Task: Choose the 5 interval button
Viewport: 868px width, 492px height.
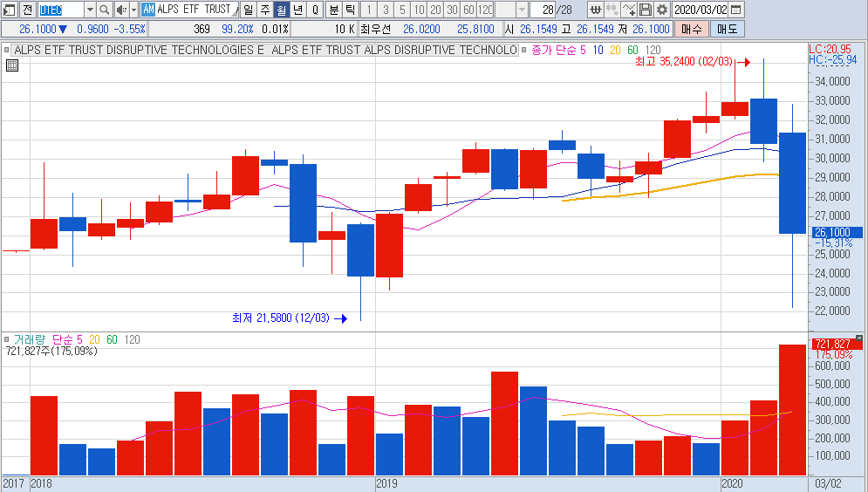Action: click(x=402, y=10)
